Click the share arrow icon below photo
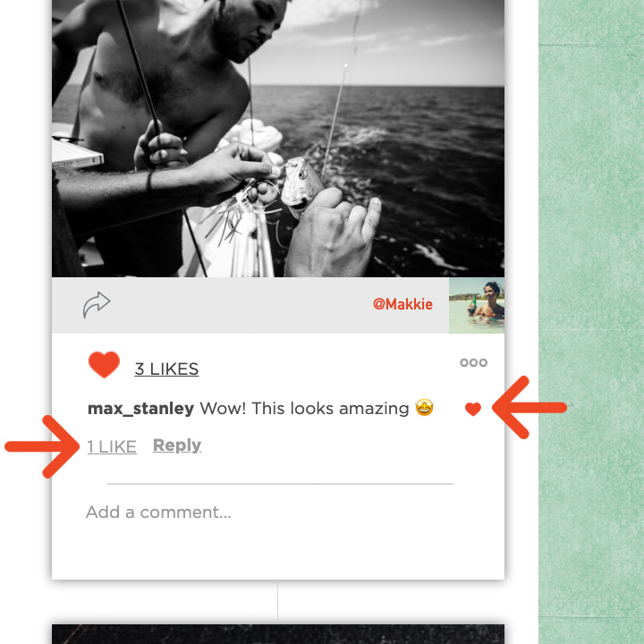Screen dimensions: 644x644 point(97,305)
